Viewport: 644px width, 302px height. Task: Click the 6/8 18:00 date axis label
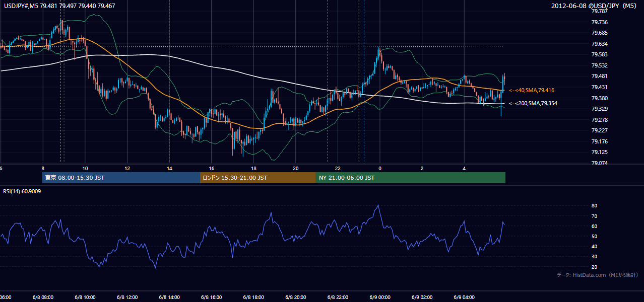(x=254, y=297)
